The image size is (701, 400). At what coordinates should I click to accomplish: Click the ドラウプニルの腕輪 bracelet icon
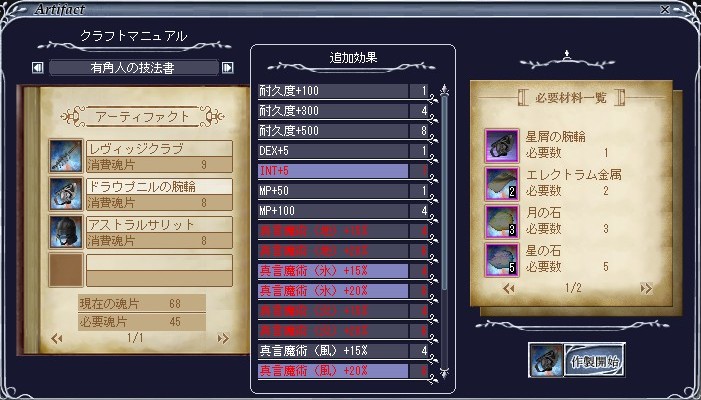coord(66,194)
